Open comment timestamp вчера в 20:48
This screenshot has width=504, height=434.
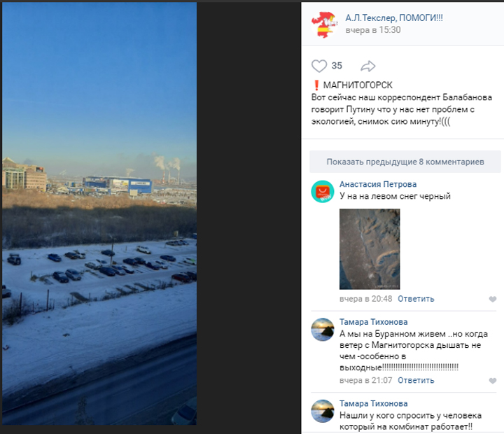[366, 299]
